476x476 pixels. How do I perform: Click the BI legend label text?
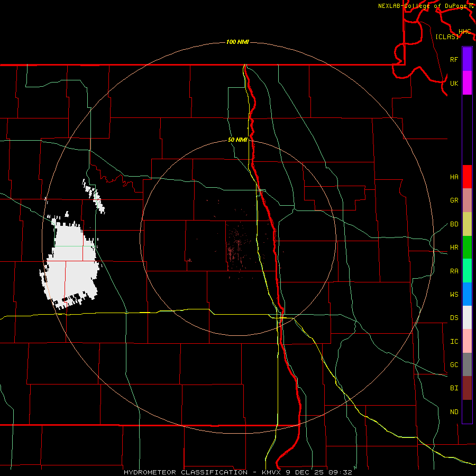(x=454, y=388)
